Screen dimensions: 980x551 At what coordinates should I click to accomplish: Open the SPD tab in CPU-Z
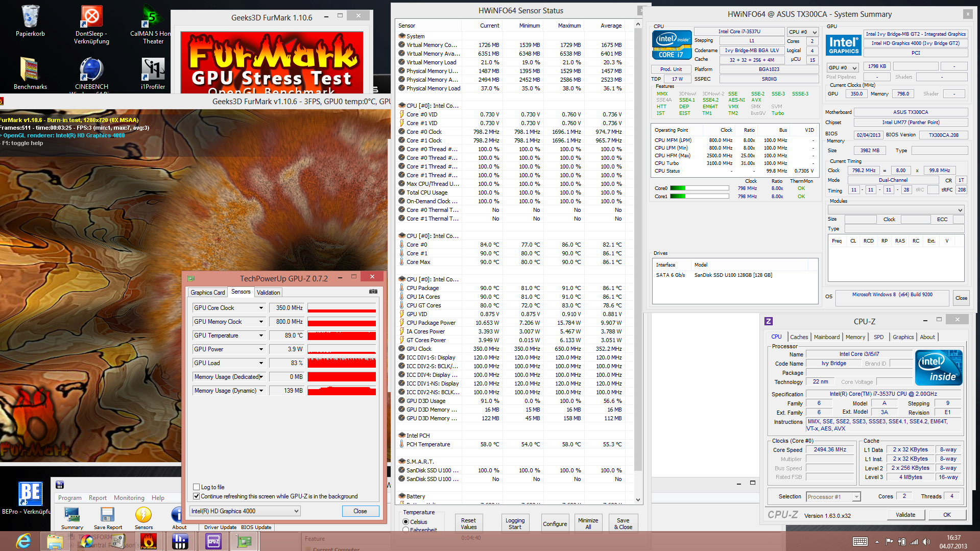point(878,337)
